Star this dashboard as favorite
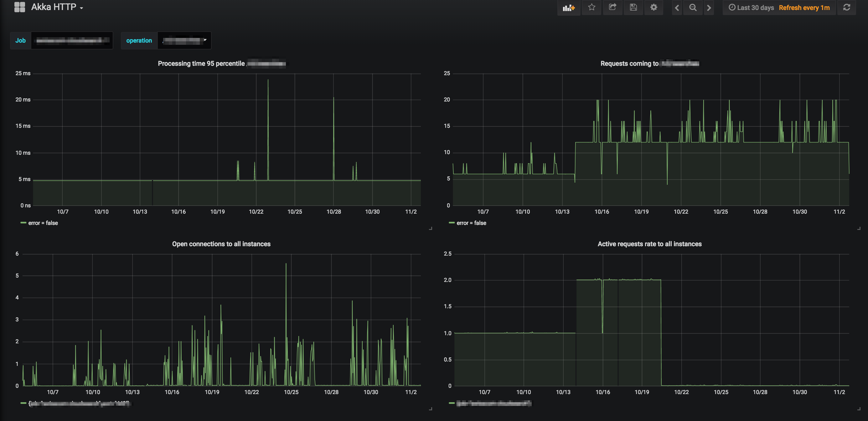This screenshot has height=421, width=868. click(x=592, y=8)
